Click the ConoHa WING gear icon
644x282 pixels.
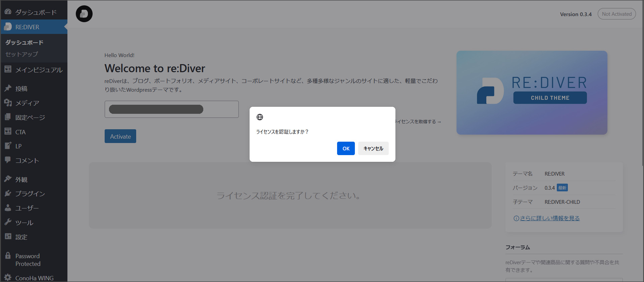click(8, 278)
